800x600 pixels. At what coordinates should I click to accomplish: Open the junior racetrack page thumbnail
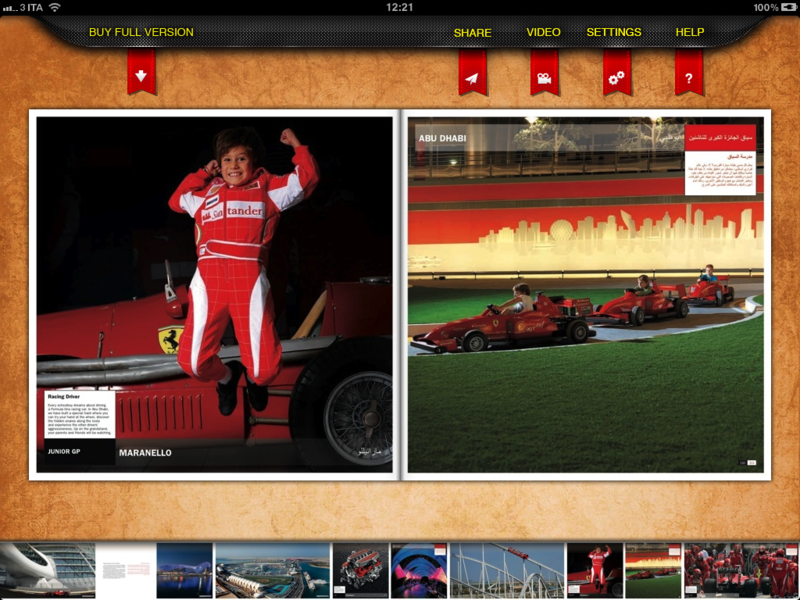pyautogui.click(x=653, y=570)
